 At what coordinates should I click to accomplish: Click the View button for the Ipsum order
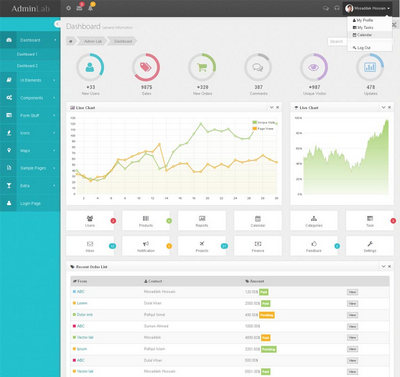[352, 349]
